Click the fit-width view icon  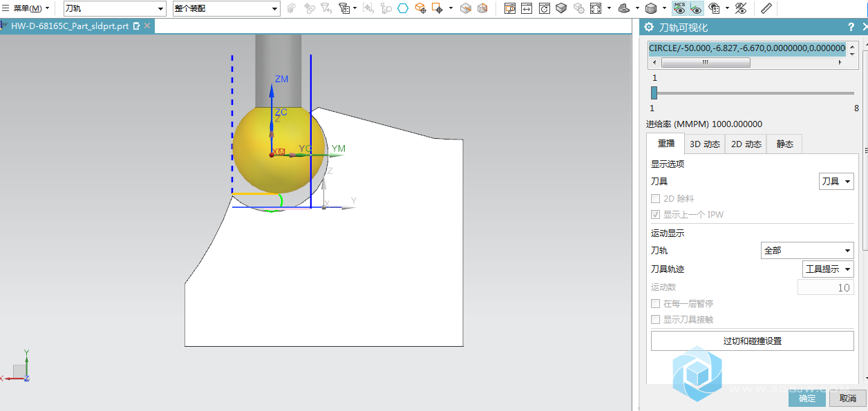527,8
